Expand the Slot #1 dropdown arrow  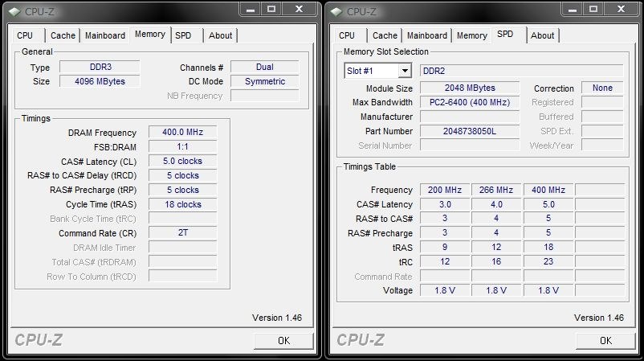point(405,71)
